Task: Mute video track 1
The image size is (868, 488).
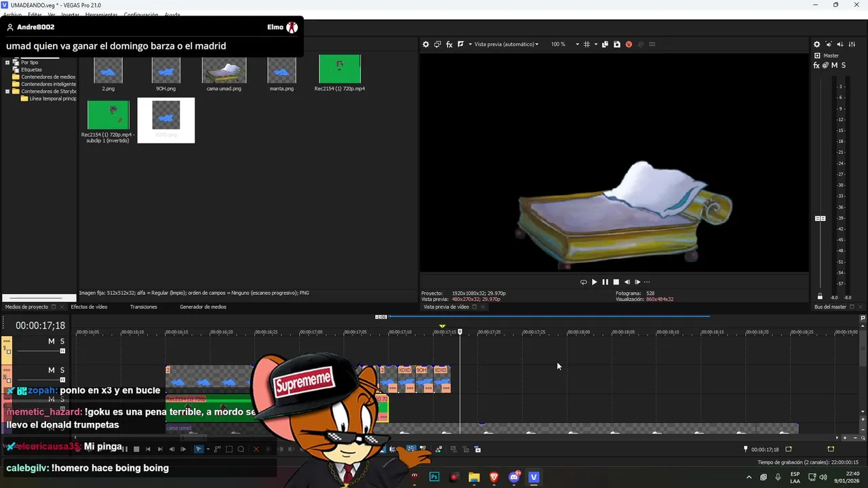Action: [51, 342]
